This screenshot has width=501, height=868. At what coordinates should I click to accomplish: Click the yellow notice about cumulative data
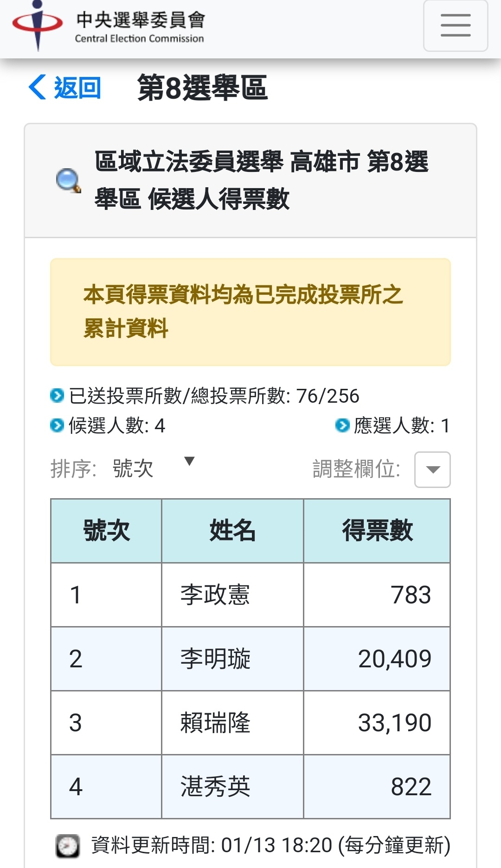pyautogui.click(x=250, y=312)
